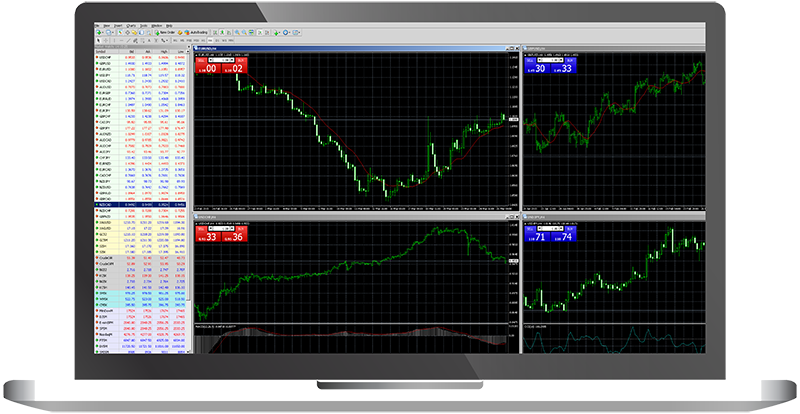The height and width of the screenshot is (414, 800).
Task: Click the Symbol column header in Market Watch
Action: click(102, 50)
